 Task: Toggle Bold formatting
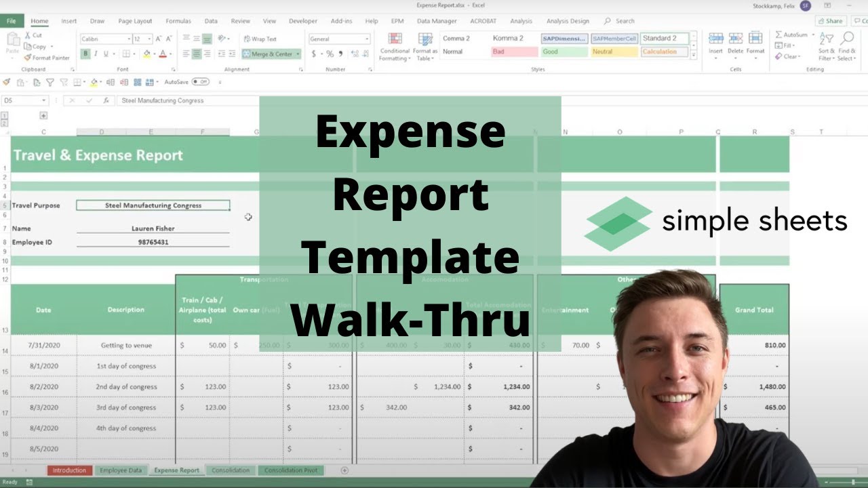(x=86, y=54)
